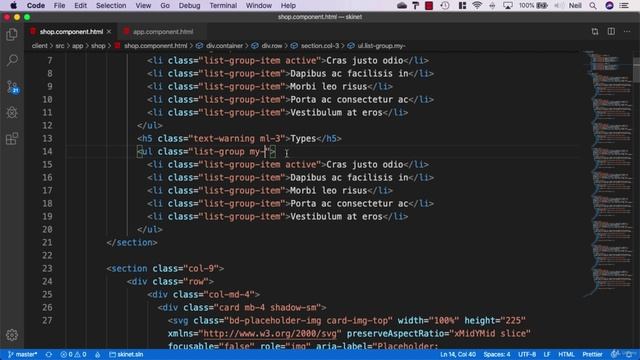Open the Code application menu
The width and height of the screenshot is (640, 360).
36,6
